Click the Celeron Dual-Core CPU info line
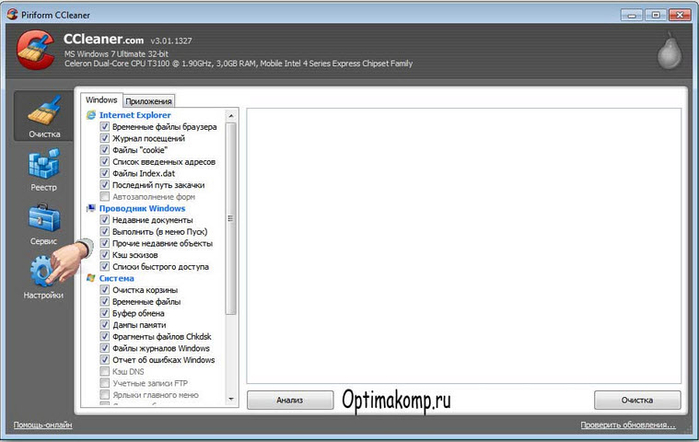 click(x=238, y=63)
